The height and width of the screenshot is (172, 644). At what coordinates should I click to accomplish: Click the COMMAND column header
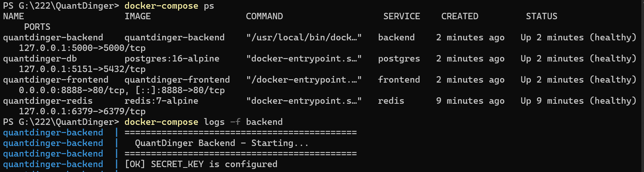coord(264,17)
